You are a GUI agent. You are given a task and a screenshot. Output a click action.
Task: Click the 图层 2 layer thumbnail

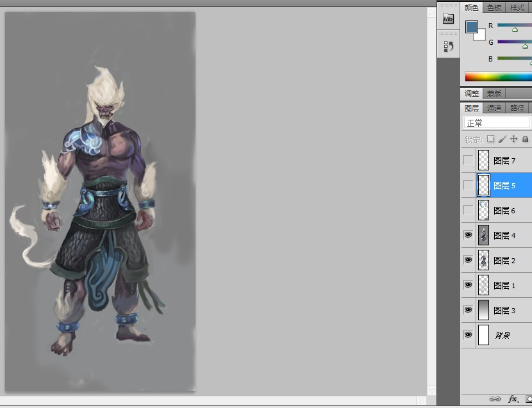coord(483,260)
